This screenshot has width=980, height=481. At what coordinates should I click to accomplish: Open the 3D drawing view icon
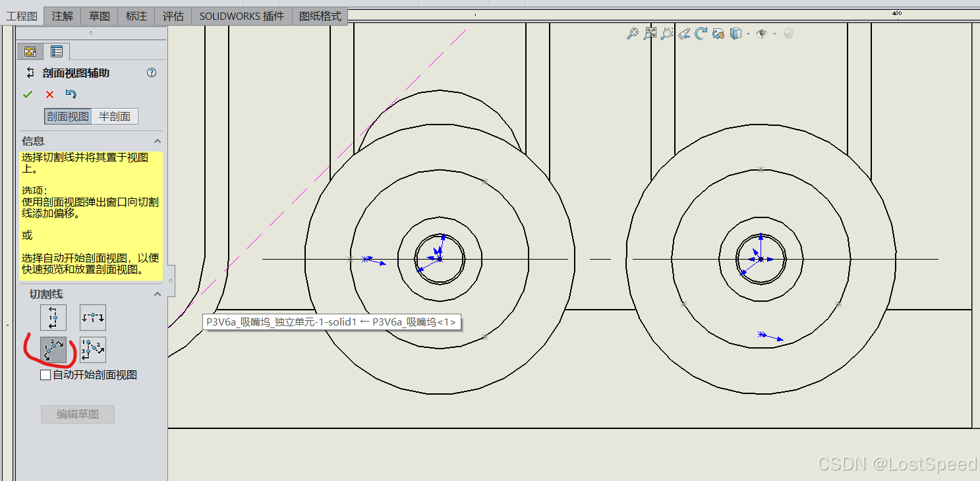coord(718,34)
